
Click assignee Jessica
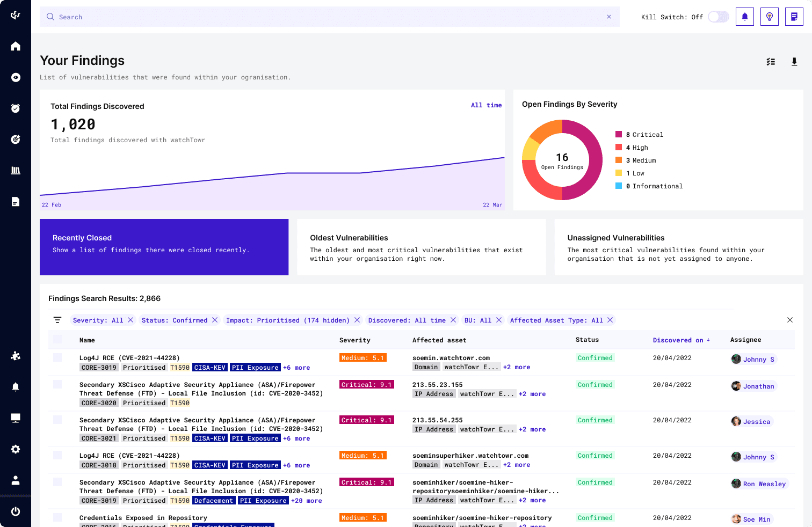(x=752, y=421)
